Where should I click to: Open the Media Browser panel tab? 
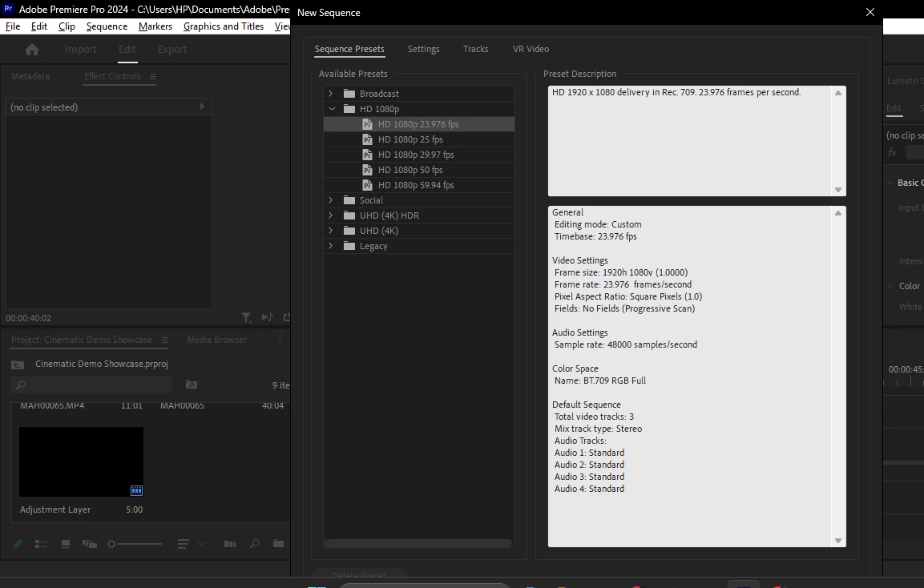click(217, 340)
